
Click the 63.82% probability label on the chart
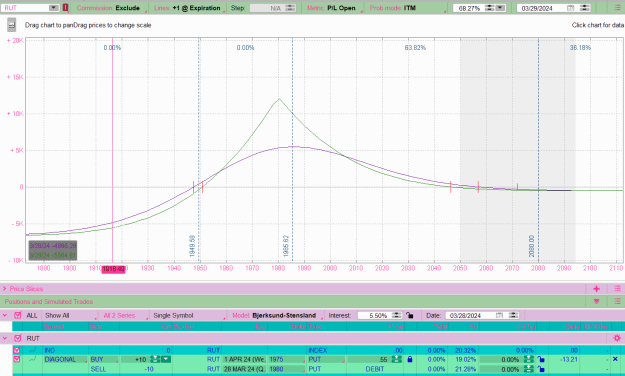tap(415, 47)
